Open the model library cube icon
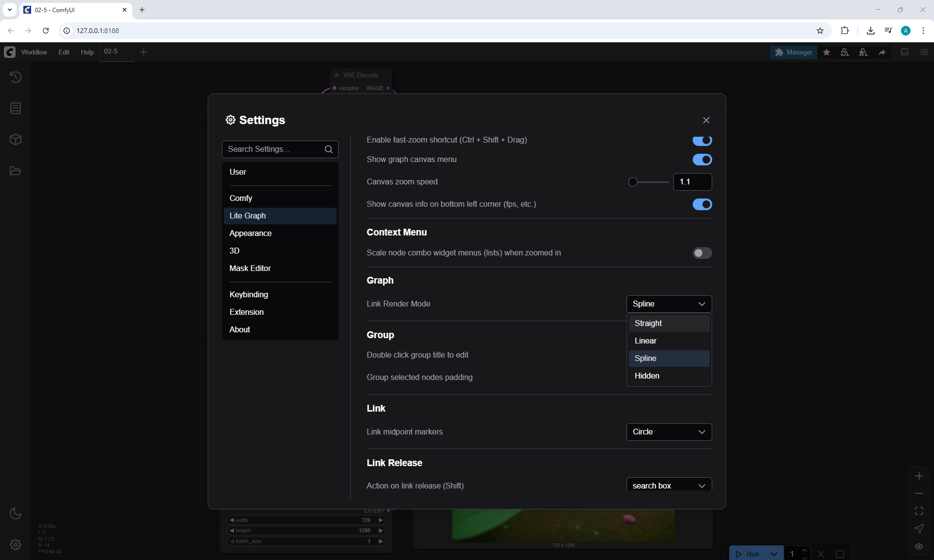The width and height of the screenshot is (934, 560). [x=16, y=140]
